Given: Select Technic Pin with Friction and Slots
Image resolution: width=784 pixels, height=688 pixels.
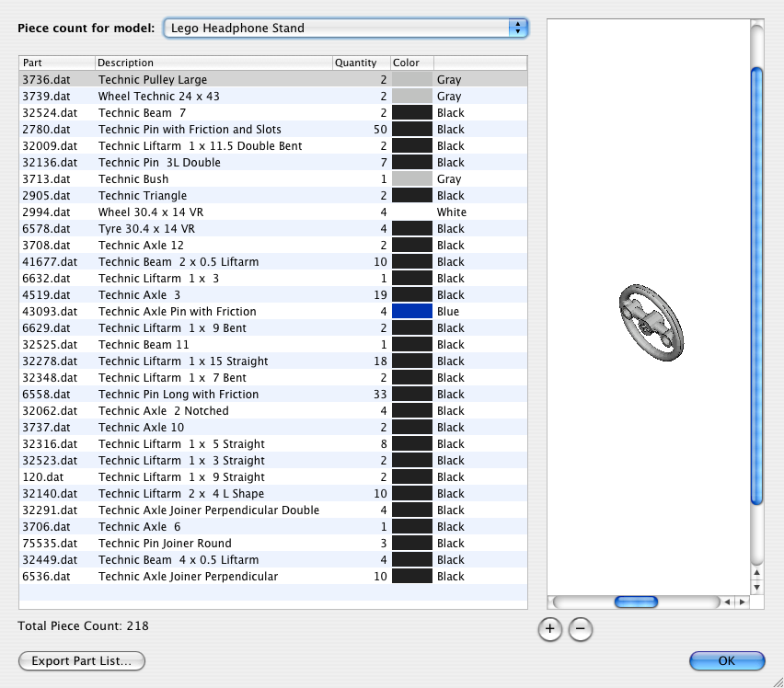Looking at the screenshot, I should [x=273, y=129].
